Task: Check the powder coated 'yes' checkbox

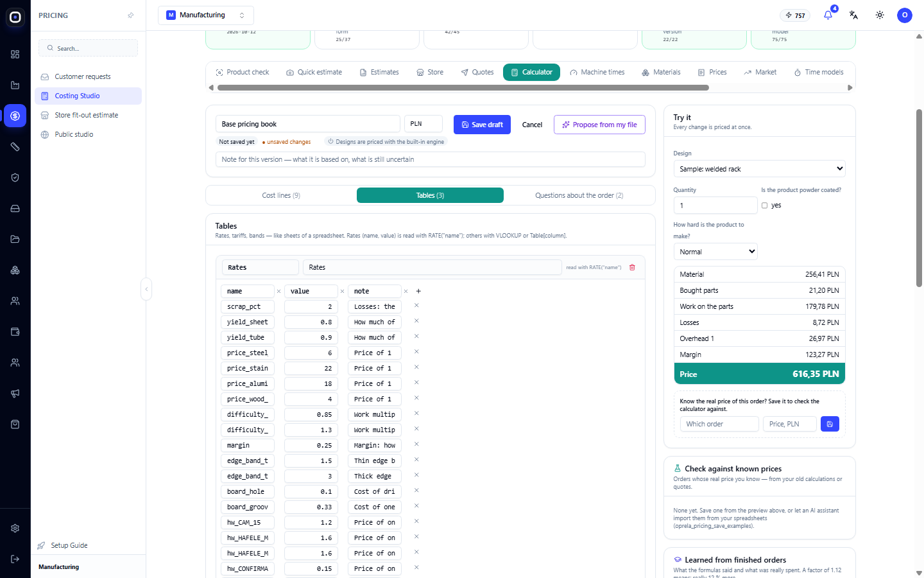Action: coord(764,206)
